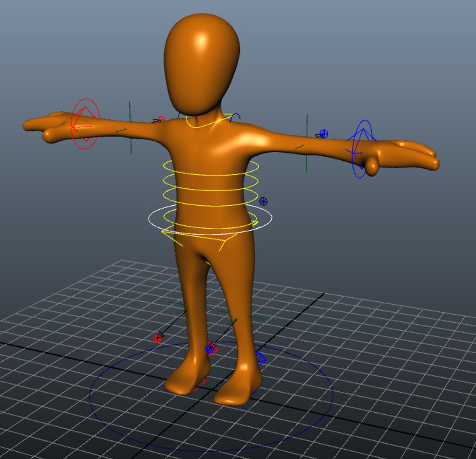Select the red foot control under the foot
Screen dimensions: 476x459
tap(200, 385)
